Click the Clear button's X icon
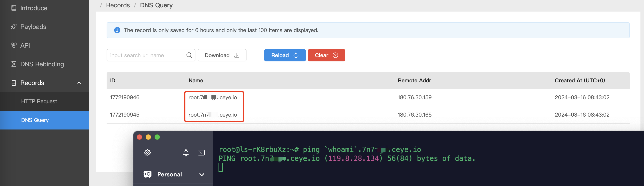 [335, 55]
